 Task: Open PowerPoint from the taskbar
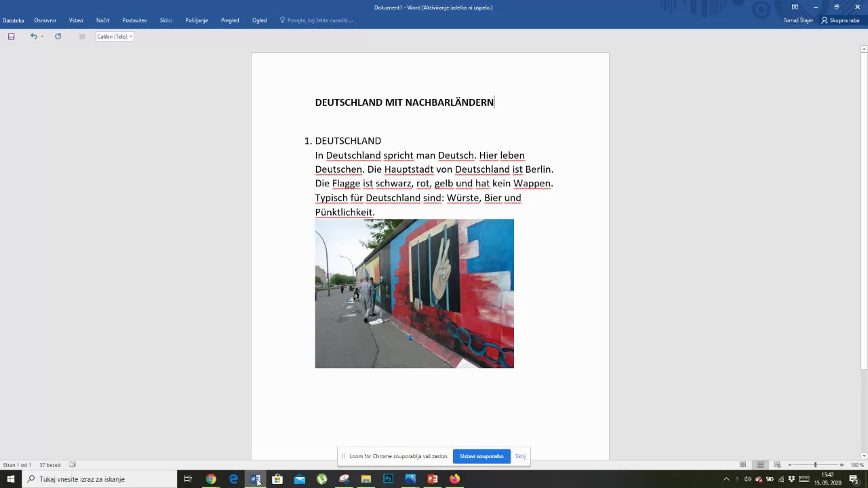click(x=433, y=479)
